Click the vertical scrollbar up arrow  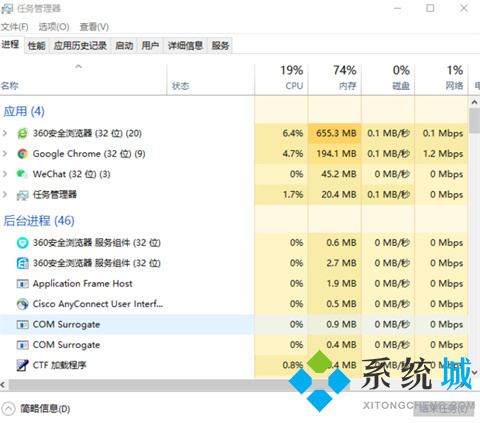(x=474, y=102)
